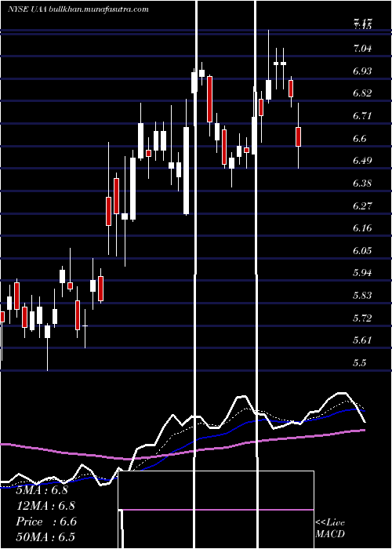Click the 5.61 price axis label

(x=362, y=340)
